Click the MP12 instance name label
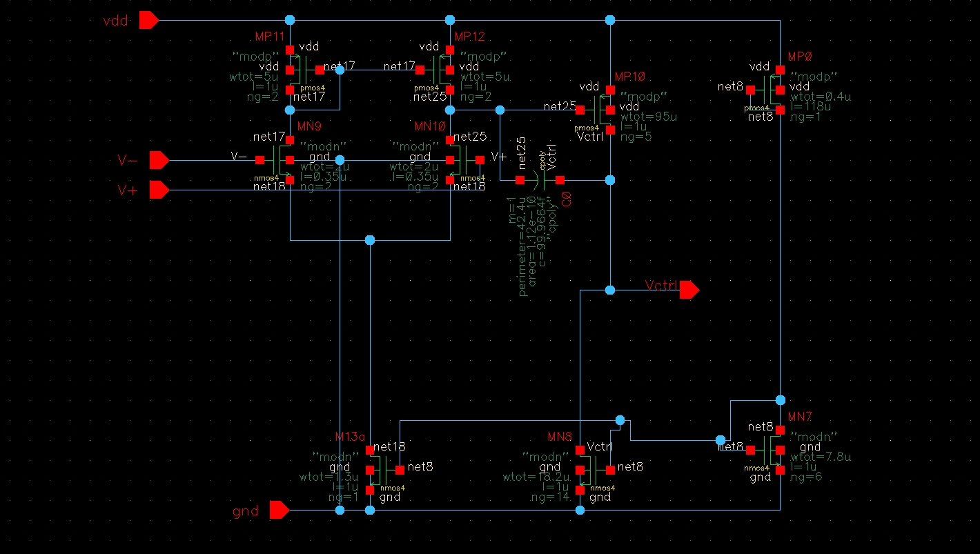 pos(471,36)
